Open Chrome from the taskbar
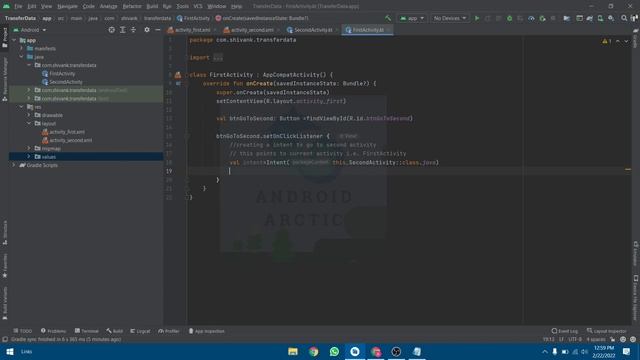This screenshot has width=640, height=360. (x=313, y=351)
